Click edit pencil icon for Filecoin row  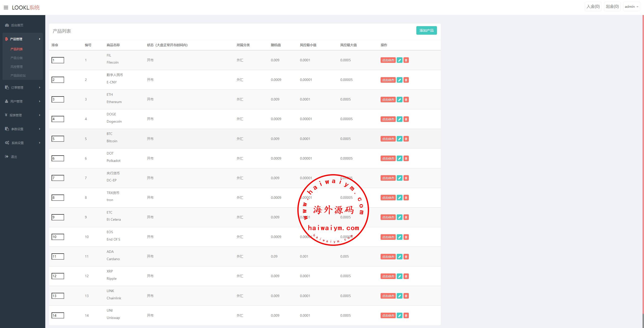[399, 60]
